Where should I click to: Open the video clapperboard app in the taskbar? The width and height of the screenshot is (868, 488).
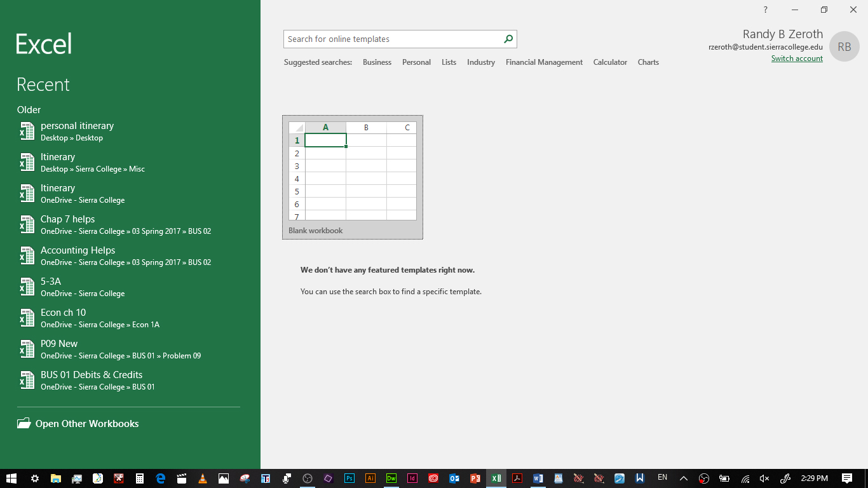[182, 478]
